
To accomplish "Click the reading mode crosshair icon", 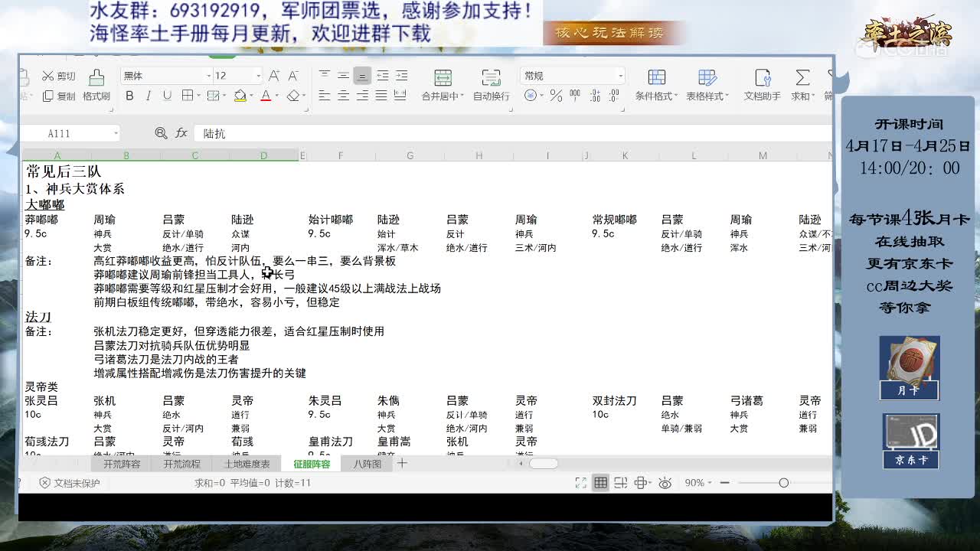I will (641, 483).
